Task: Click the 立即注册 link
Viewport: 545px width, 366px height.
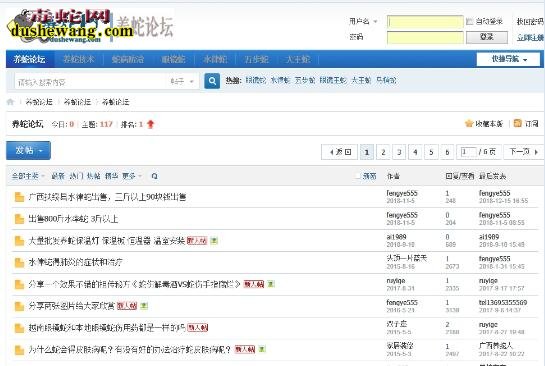Action: pos(530,37)
